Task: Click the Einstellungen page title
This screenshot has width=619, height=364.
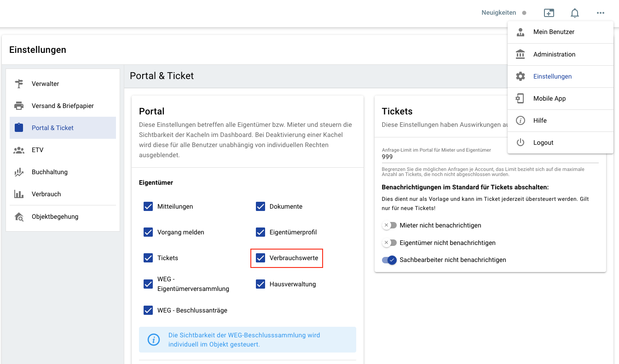Action: coord(38,50)
